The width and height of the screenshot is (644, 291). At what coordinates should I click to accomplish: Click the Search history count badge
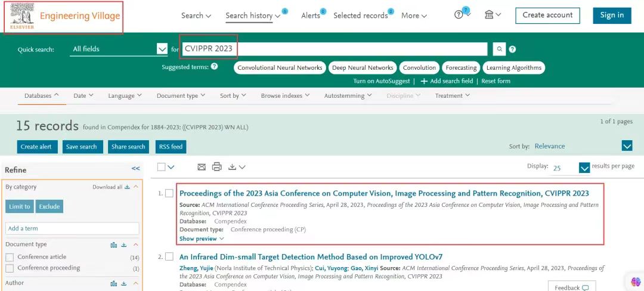click(284, 11)
